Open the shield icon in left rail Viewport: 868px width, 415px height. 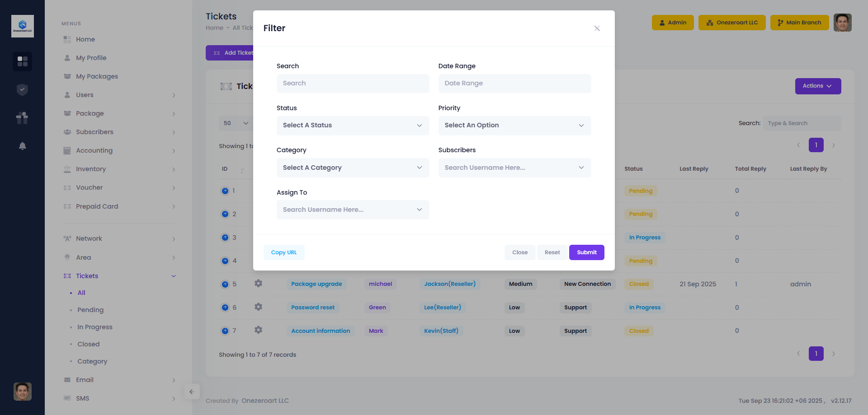pyautogui.click(x=22, y=90)
